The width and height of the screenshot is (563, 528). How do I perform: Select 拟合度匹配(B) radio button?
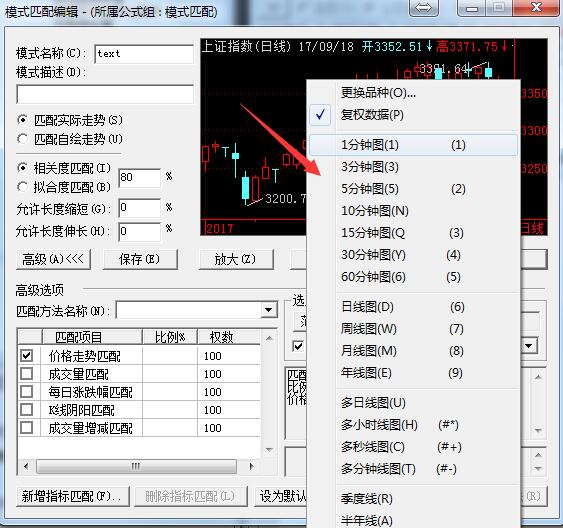point(22,187)
